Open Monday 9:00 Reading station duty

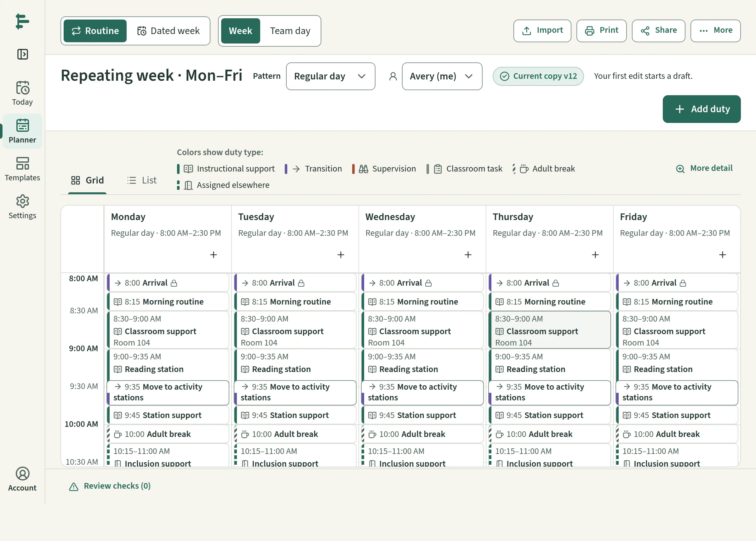(x=168, y=364)
